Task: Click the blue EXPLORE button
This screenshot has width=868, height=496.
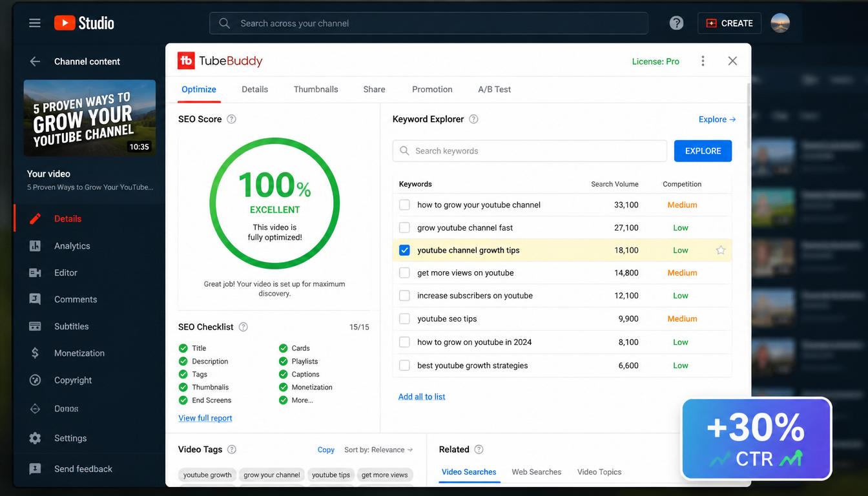Action: 703,150
